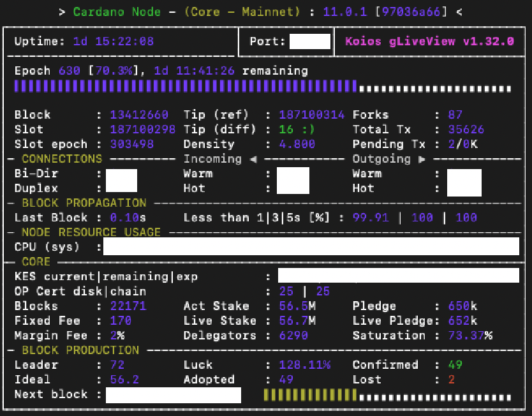Click the 'OP Cert disk|chain' label
The image size is (532, 416).
coord(80,291)
